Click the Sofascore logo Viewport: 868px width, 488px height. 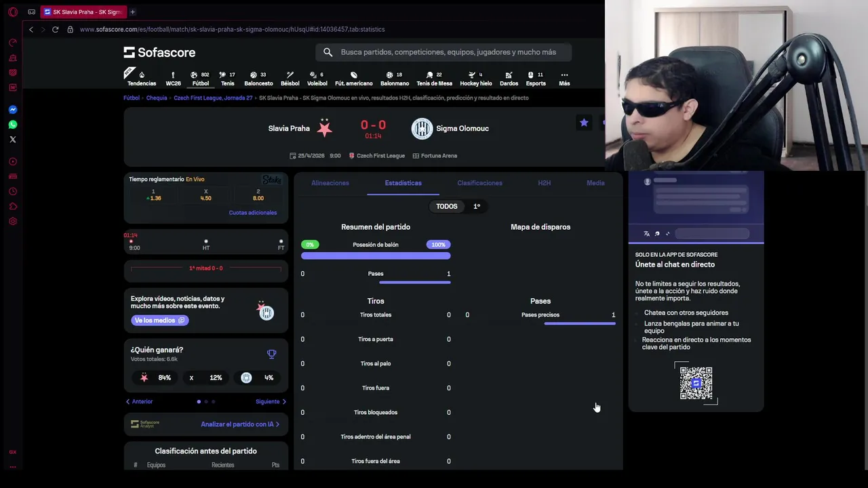[159, 52]
